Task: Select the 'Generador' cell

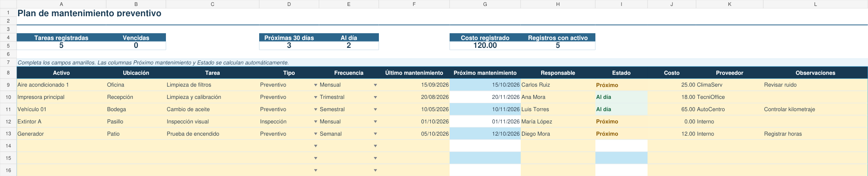Action: pyautogui.click(x=61, y=134)
